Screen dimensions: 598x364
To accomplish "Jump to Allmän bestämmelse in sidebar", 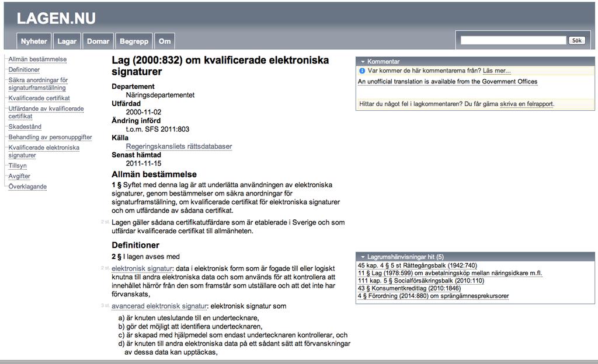I will coord(37,60).
